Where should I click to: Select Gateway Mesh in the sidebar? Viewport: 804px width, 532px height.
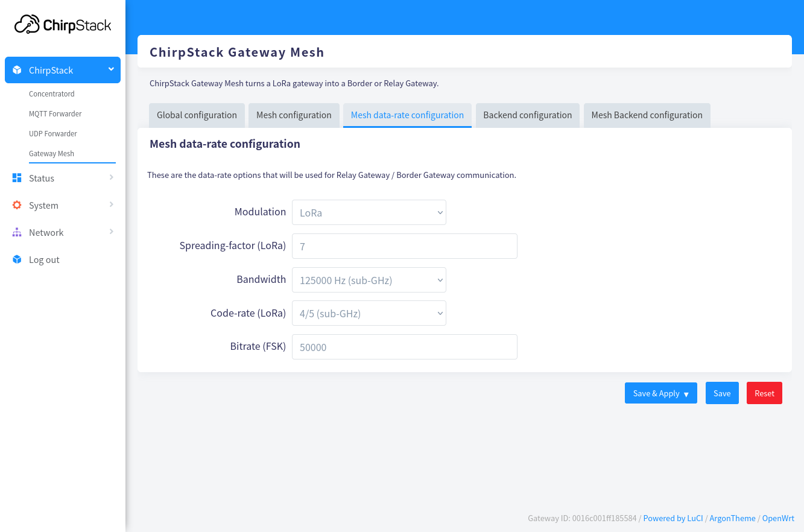[52, 153]
